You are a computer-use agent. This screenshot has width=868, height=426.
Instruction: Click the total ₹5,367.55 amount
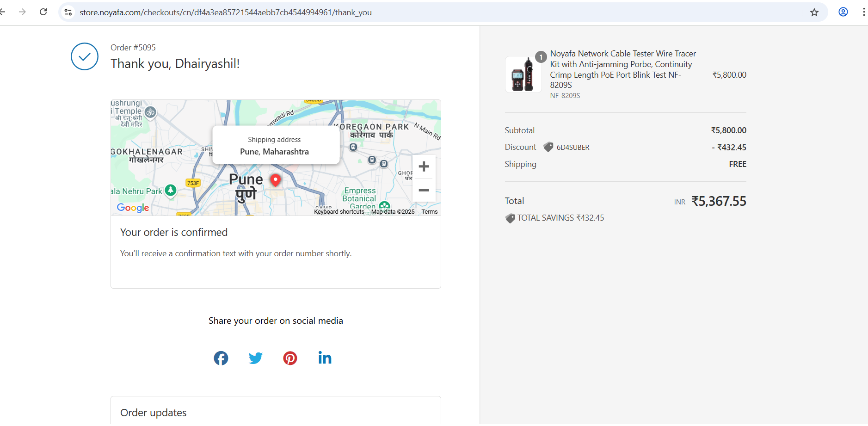(x=719, y=201)
